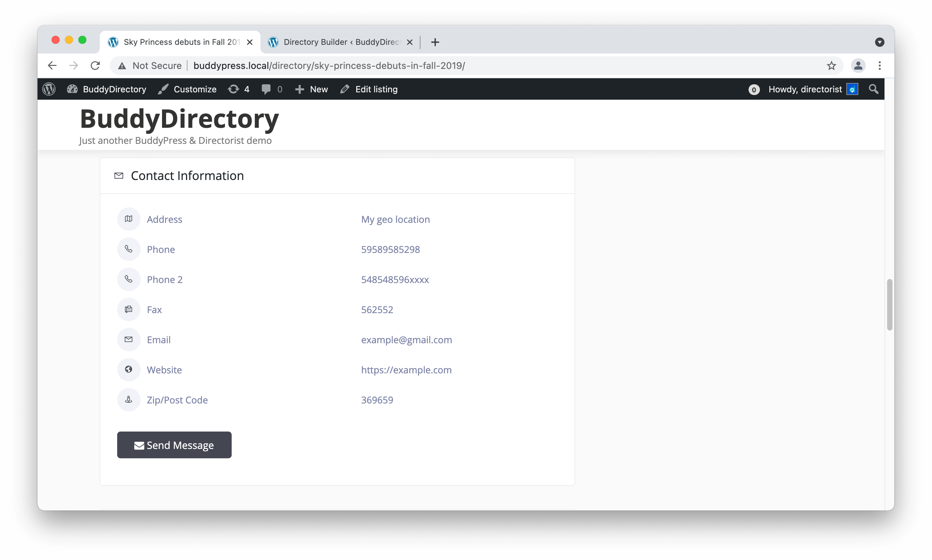Switch to the Directory Builder tab
This screenshot has height=560, width=932.
point(336,42)
